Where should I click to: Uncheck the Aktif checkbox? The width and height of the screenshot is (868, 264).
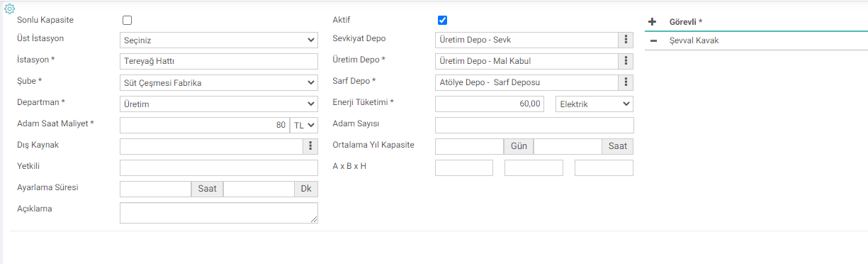(443, 20)
